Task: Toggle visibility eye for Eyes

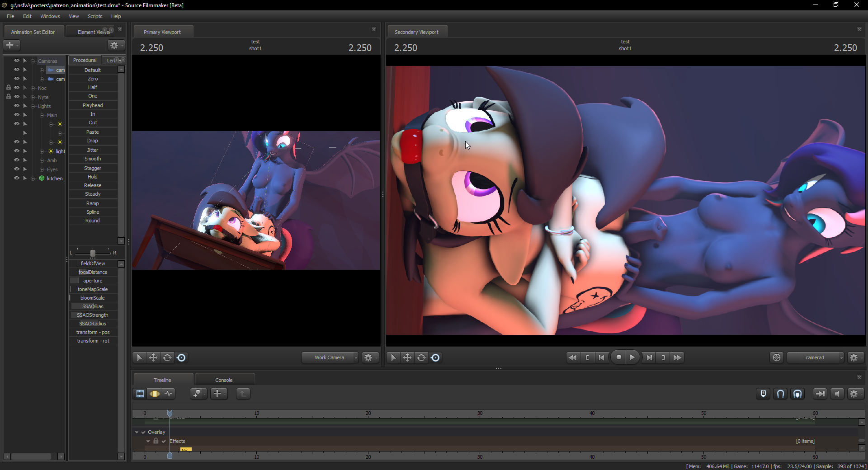Action: [x=17, y=169]
